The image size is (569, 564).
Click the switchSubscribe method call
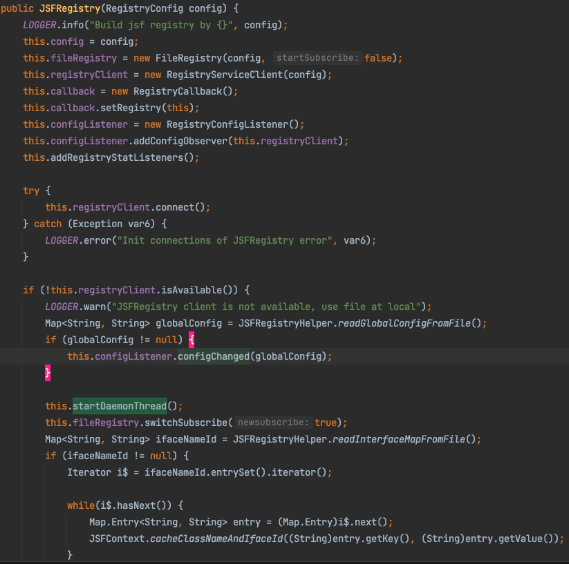186,423
